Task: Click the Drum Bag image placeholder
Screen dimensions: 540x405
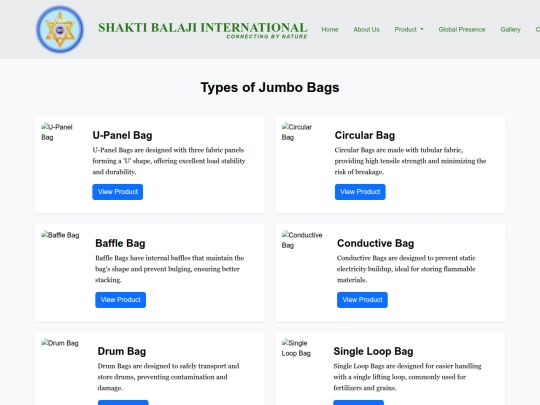Action: tap(60, 343)
